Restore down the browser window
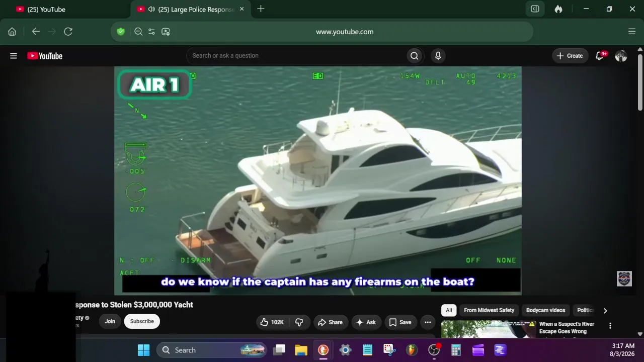Viewport: 644px width, 362px height. [609, 9]
